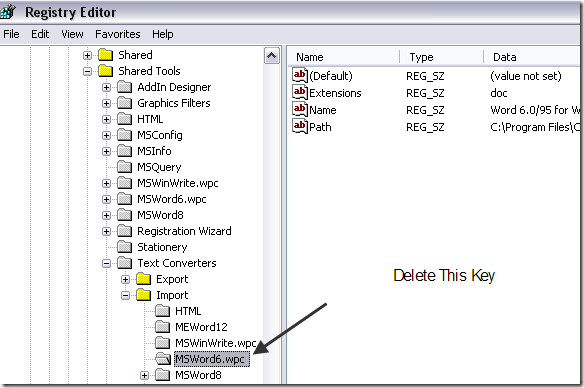Select the MSWinWrite.wpc key under Import

(x=215, y=343)
